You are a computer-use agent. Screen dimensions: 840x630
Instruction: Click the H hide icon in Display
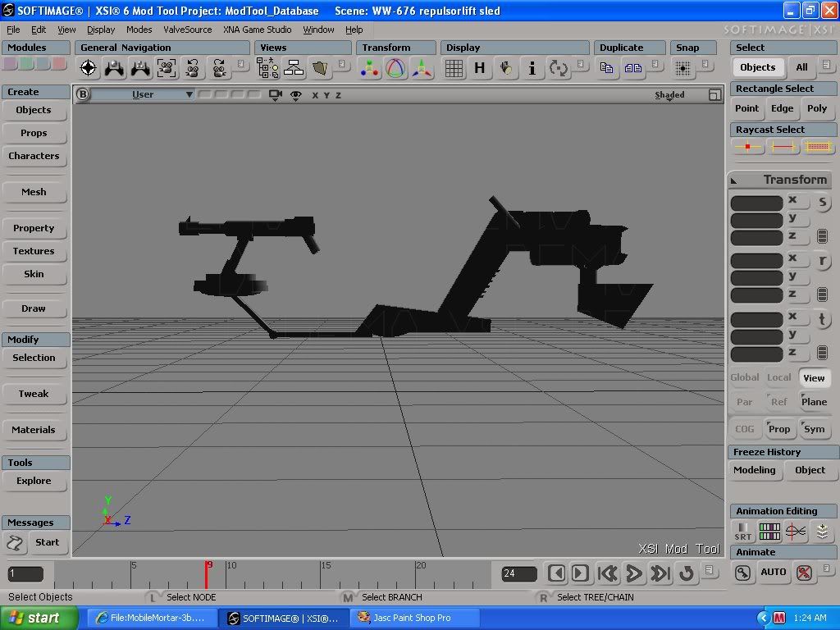tap(479, 68)
